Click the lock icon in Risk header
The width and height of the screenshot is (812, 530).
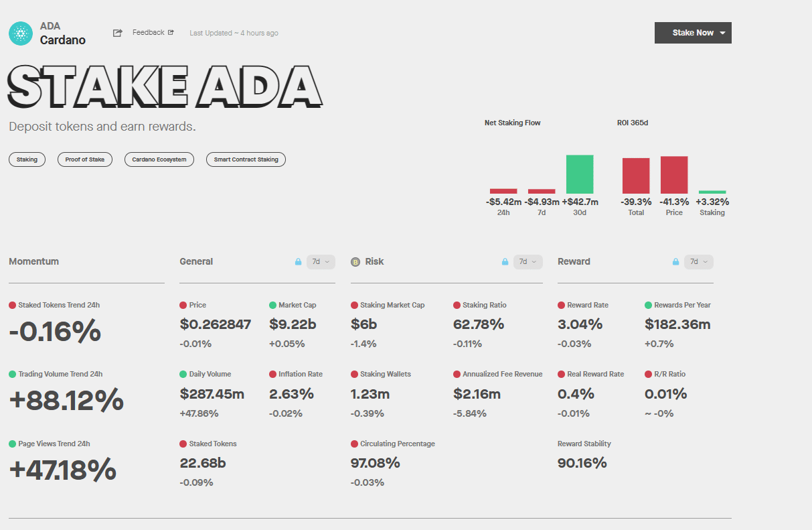click(505, 262)
